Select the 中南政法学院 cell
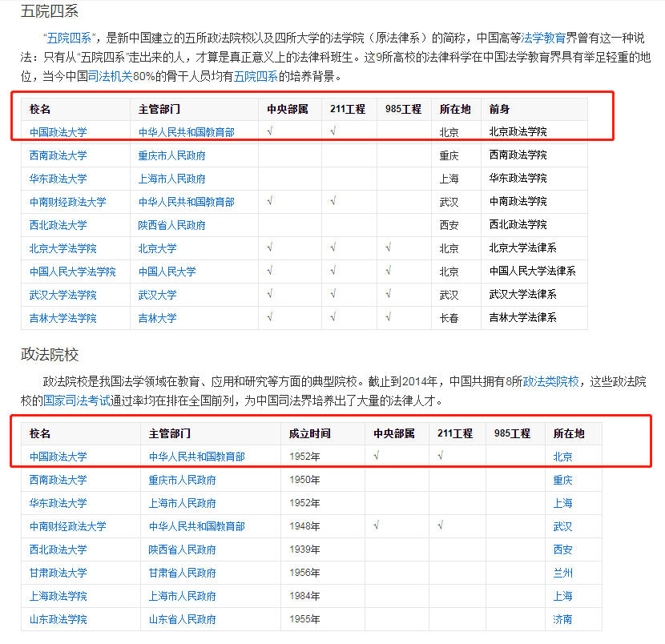The image size is (665, 644). coord(534,202)
